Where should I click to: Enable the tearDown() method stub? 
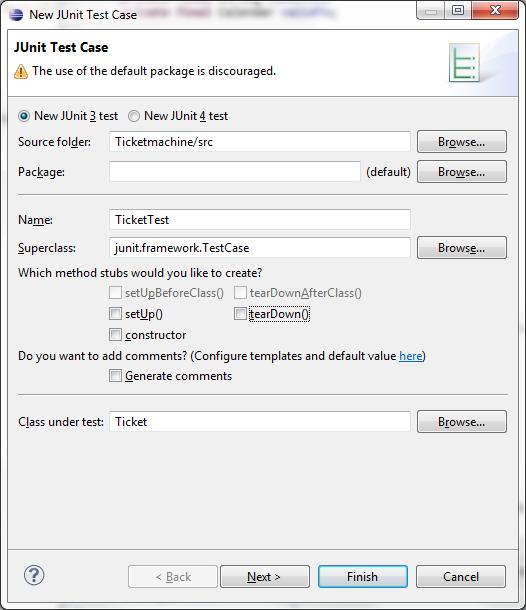(240, 314)
